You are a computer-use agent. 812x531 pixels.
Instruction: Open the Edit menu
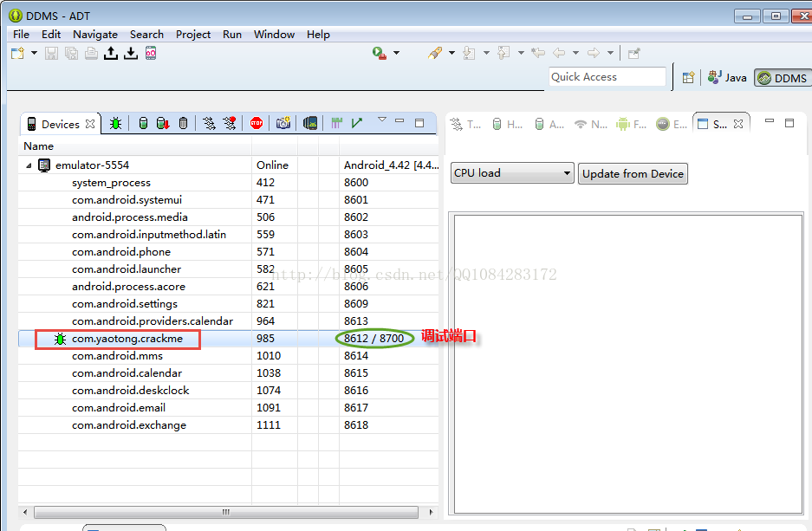pos(51,34)
